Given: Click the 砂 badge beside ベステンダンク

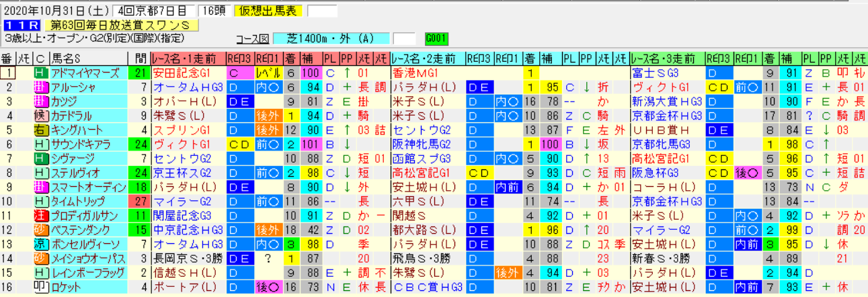Looking at the screenshot, I should click(x=40, y=229).
